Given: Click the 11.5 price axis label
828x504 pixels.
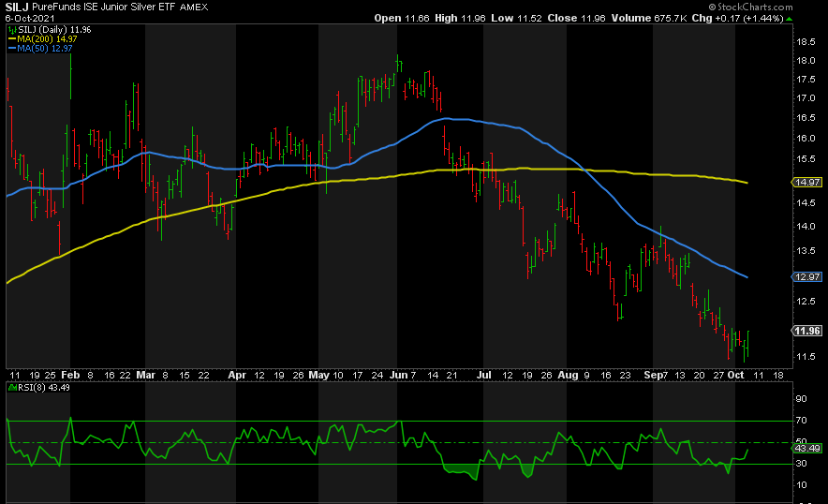Looking at the screenshot, I should point(806,357).
